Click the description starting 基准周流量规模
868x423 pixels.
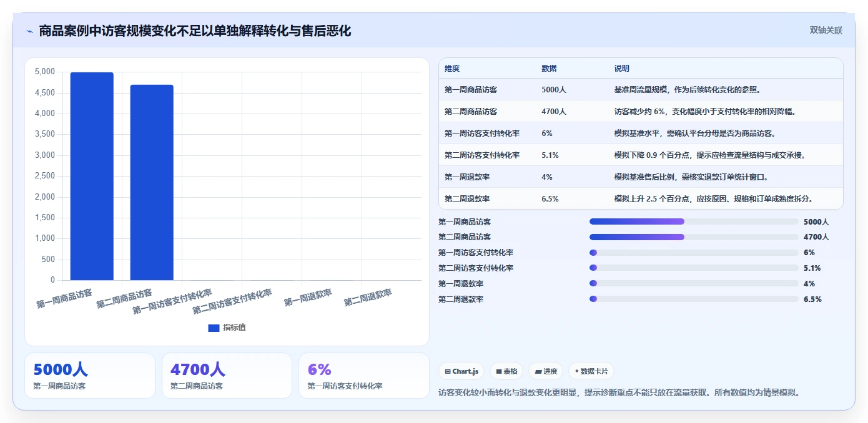688,90
